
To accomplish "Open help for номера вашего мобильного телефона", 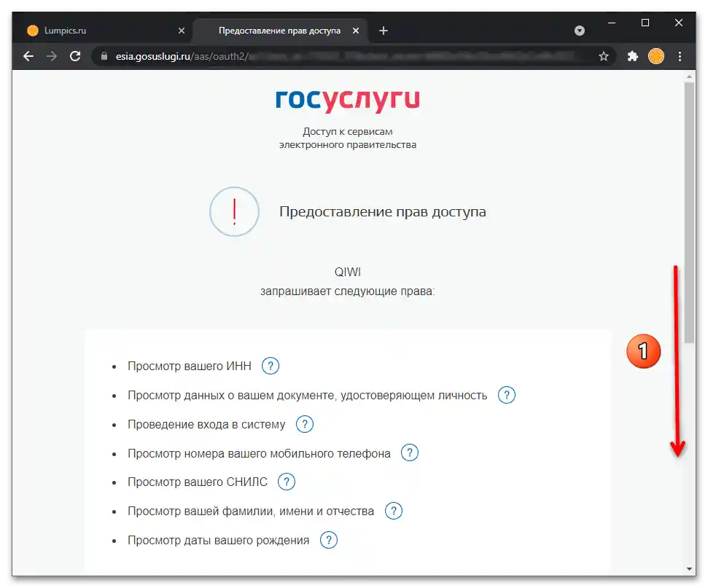I will 410,452.
